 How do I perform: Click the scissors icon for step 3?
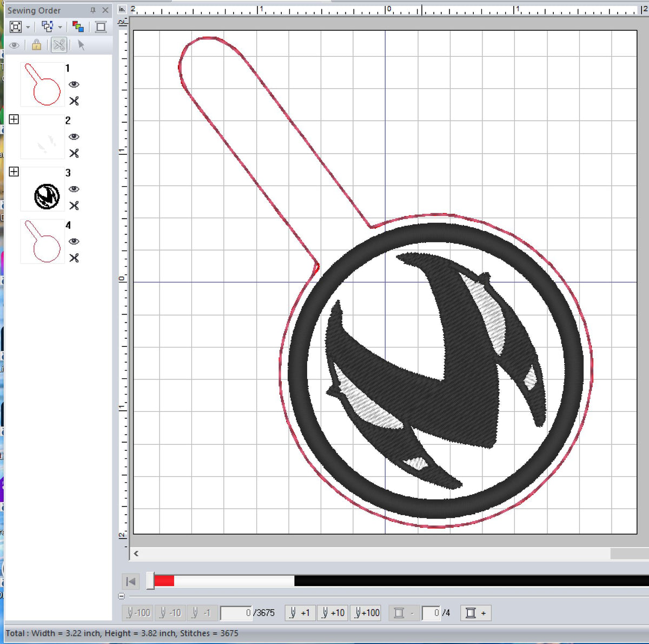coord(74,206)
